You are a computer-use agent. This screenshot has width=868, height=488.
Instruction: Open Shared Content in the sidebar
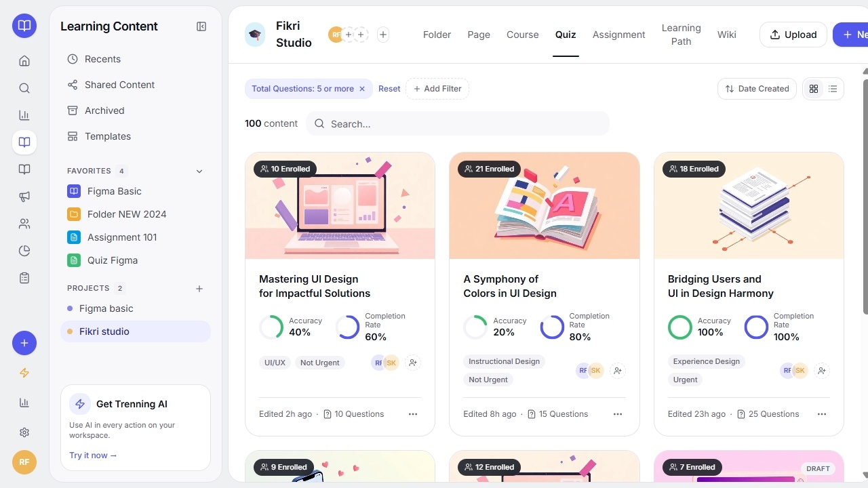(x=136, y=85)
